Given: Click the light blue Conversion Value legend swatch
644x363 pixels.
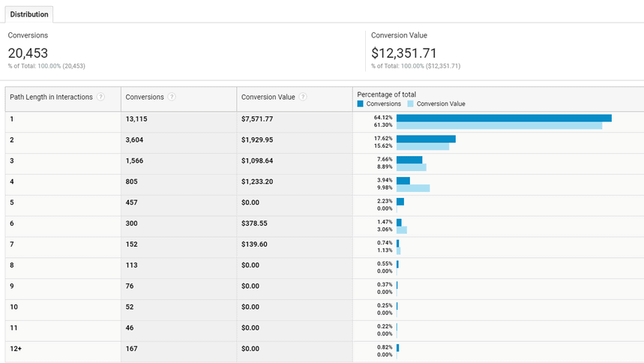Looking at the screenshot, I should [411, 104].
